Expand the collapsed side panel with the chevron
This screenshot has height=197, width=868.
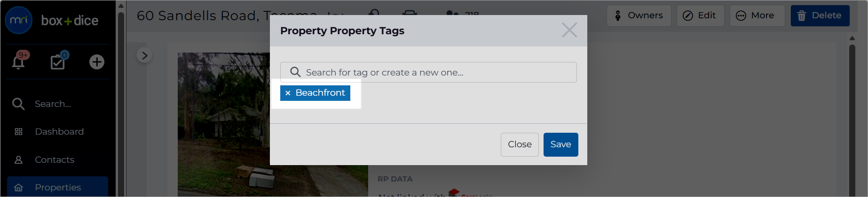point(144,55)
